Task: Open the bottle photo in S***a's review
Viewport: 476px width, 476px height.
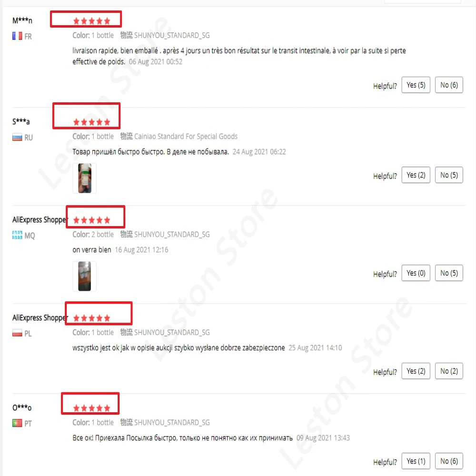Action: click(84, 178)
